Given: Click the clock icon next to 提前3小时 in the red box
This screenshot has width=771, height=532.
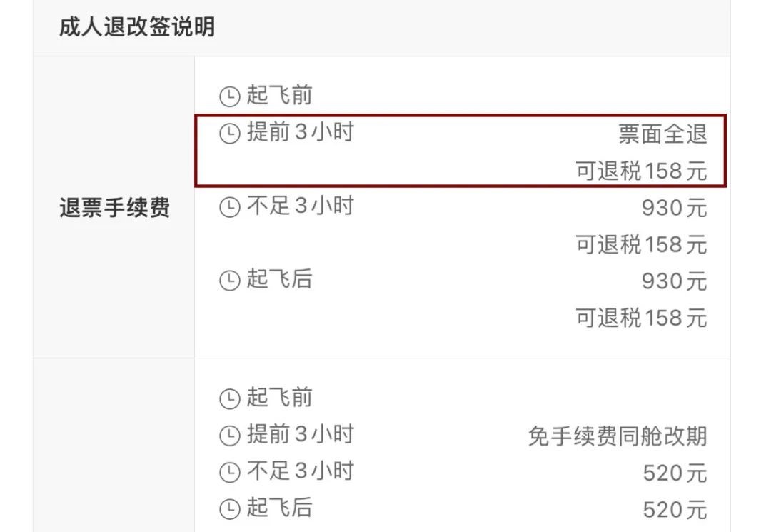Looking at the screenshot, I should click(229, 134).
